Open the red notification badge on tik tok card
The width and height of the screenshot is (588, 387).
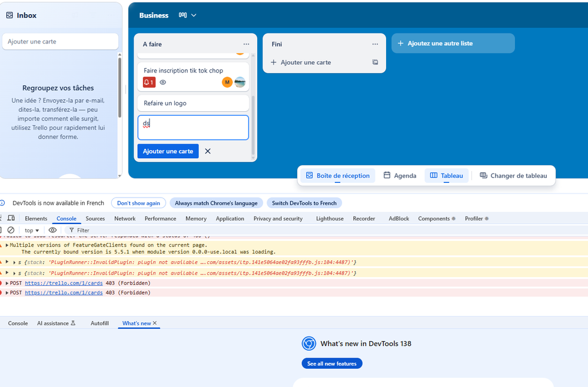tap(149, 82)
